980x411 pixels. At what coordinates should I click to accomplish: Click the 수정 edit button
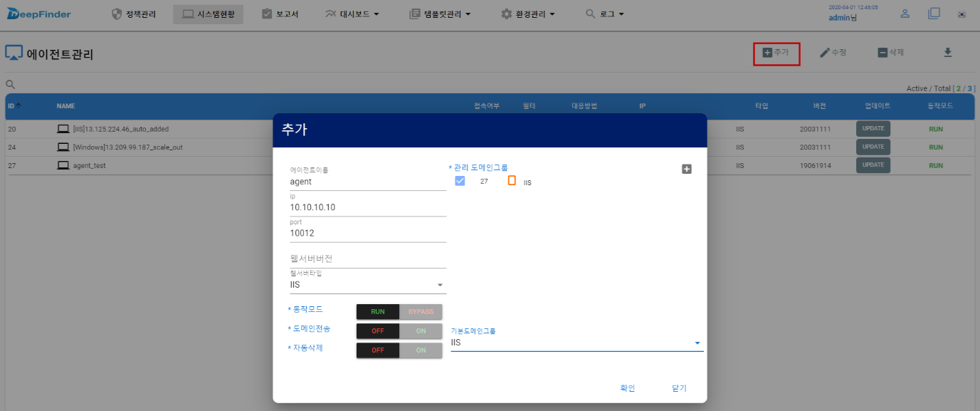[x=833, y=53]
